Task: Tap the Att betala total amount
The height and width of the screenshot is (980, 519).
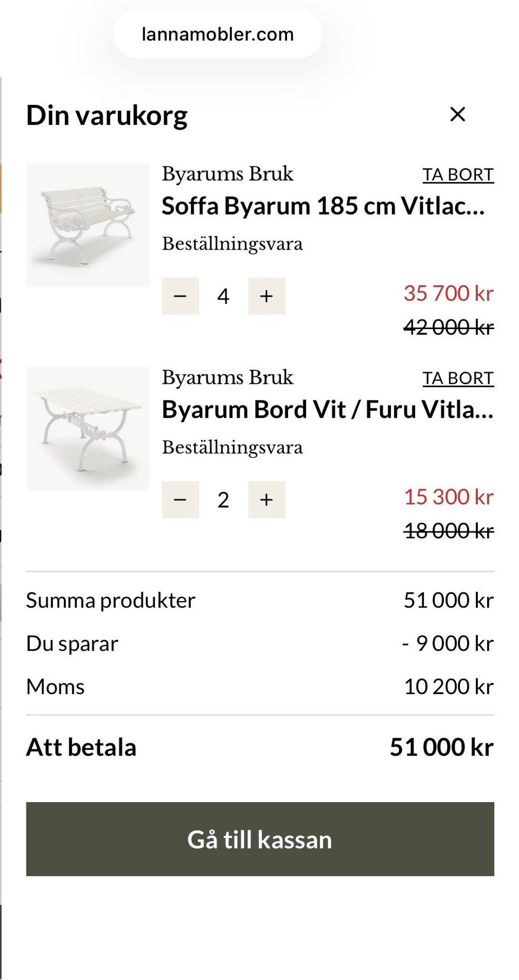Action: click(x=441, y=747)
